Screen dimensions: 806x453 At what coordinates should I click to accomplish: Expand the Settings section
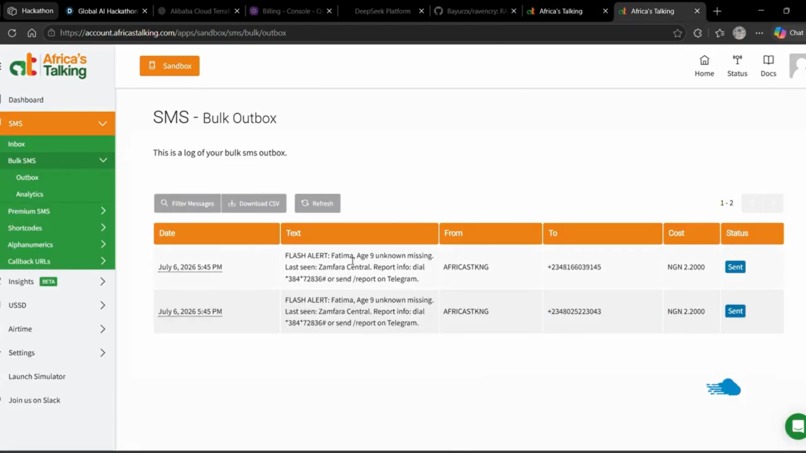102,353
